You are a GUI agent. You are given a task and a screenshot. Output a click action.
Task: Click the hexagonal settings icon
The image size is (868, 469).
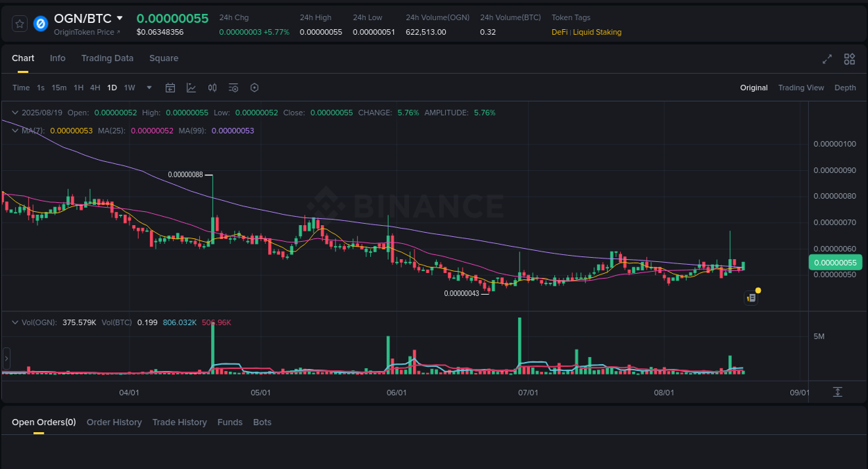[x=254, y=88]
